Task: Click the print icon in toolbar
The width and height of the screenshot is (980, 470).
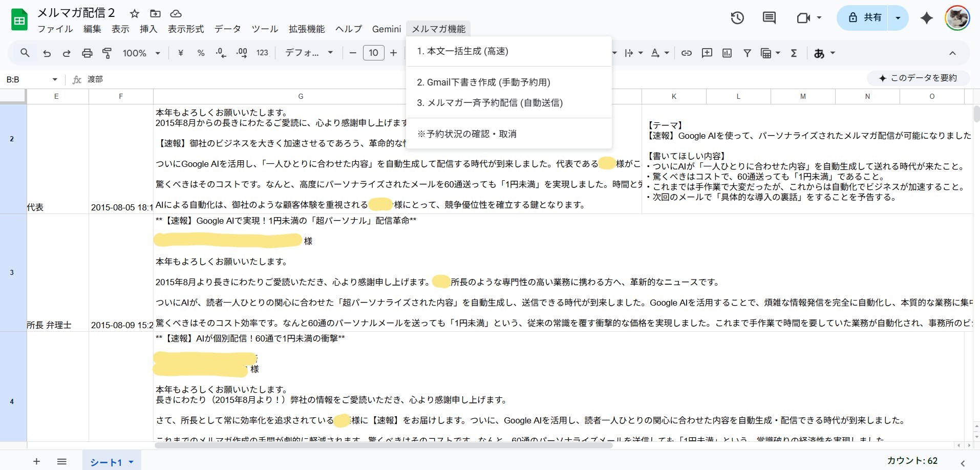Action: 87,53
